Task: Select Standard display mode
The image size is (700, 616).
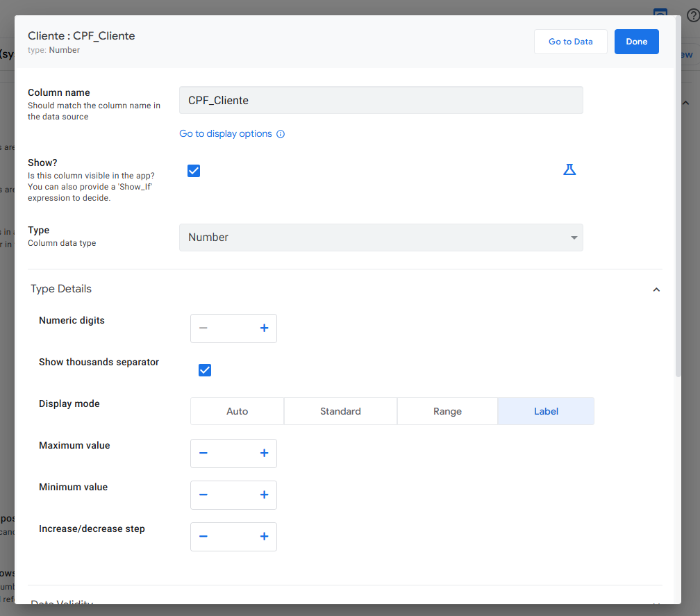Action: click(x=340, y=411)
